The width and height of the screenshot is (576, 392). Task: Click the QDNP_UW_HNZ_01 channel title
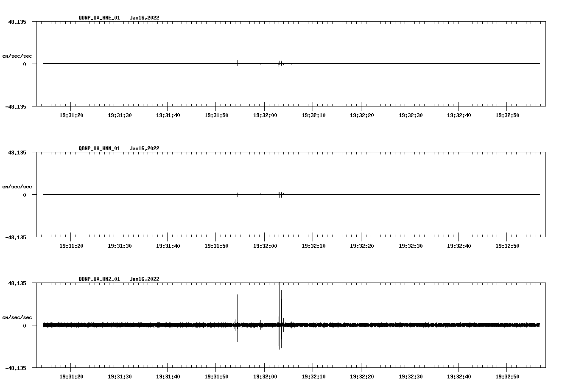[x=99, y=279]
